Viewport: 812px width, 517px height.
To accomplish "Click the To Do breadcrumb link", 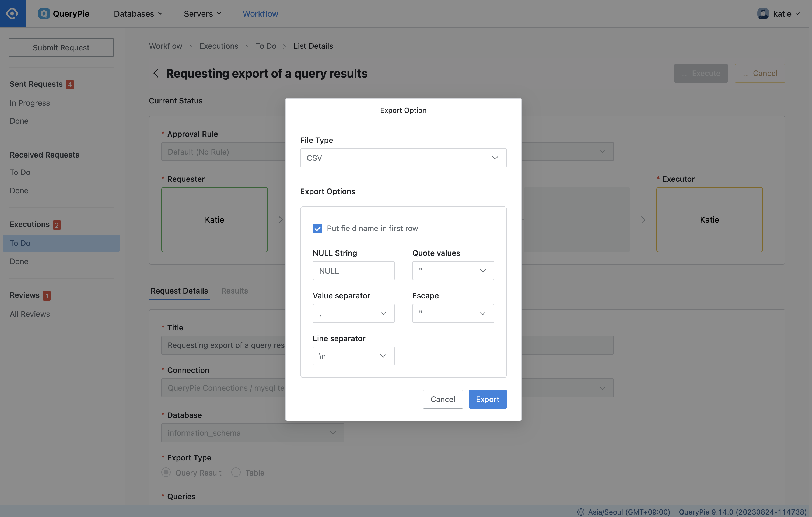I will coord(266,46).
